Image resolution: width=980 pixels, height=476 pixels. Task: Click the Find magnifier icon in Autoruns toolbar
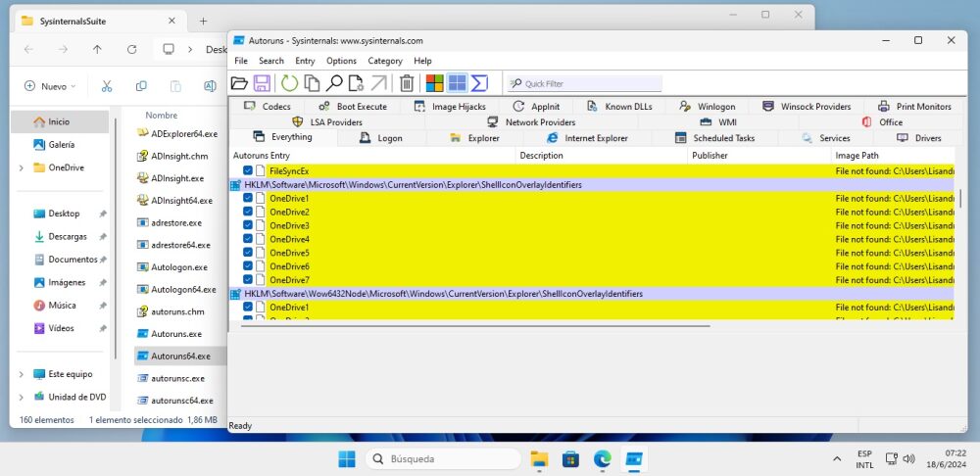334,83
